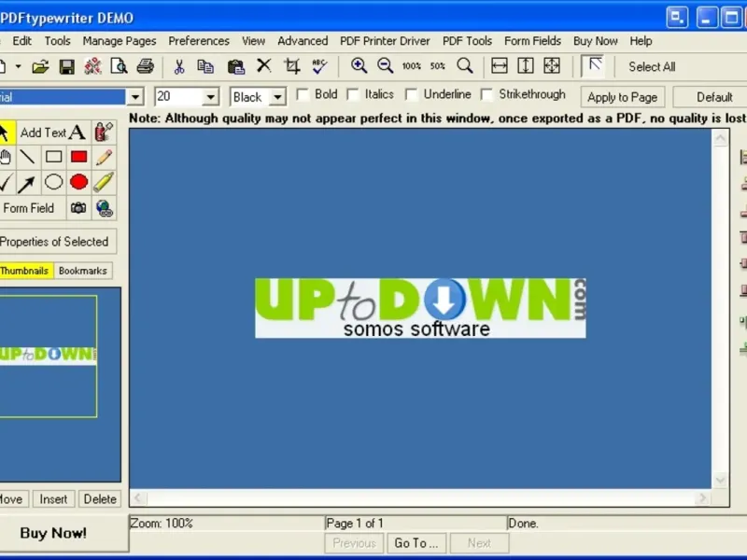This screenshot has width=747, height=560.
Task: Switch to the Thumbnails tab
Action: coord(25,271)
